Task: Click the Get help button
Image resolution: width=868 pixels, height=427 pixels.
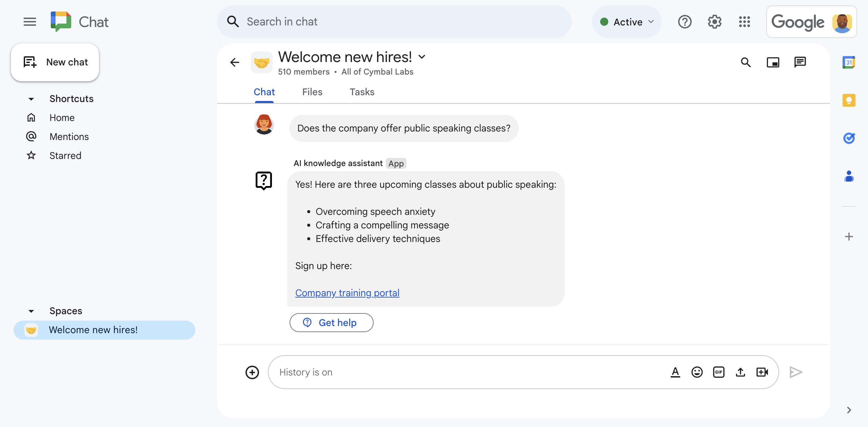Action: [x=331, y=323]
